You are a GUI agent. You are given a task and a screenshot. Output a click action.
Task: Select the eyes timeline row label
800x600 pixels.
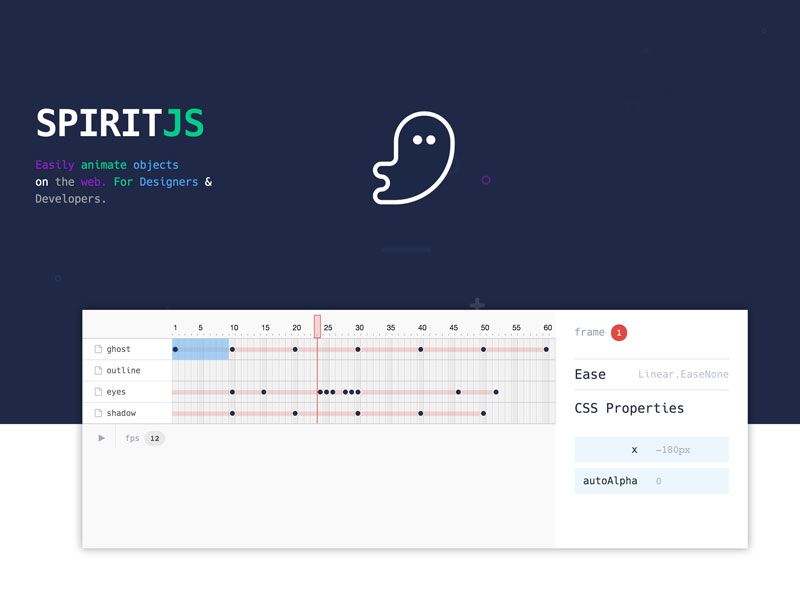coord(116,392)
